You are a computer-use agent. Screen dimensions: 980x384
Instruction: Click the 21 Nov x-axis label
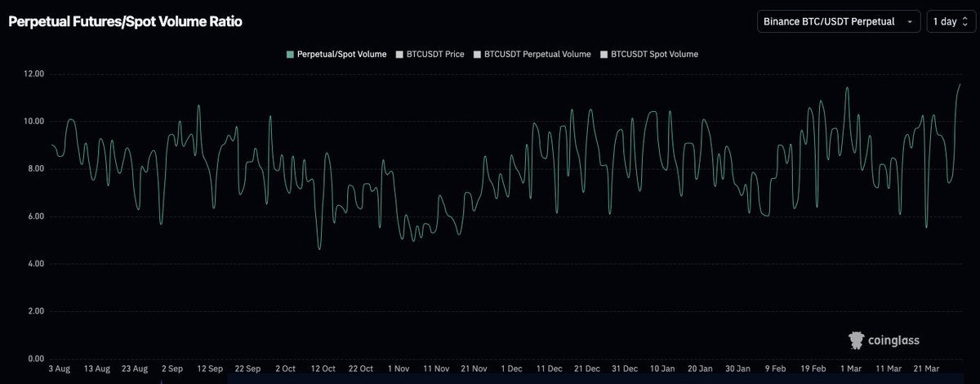click(x=474, y=369)
